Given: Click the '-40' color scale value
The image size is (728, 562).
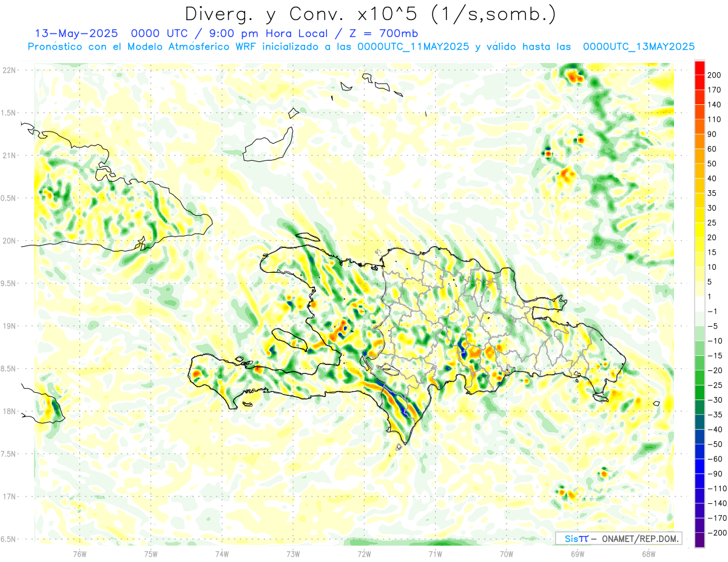Looking at the screenshot, I should coord(716,429).
